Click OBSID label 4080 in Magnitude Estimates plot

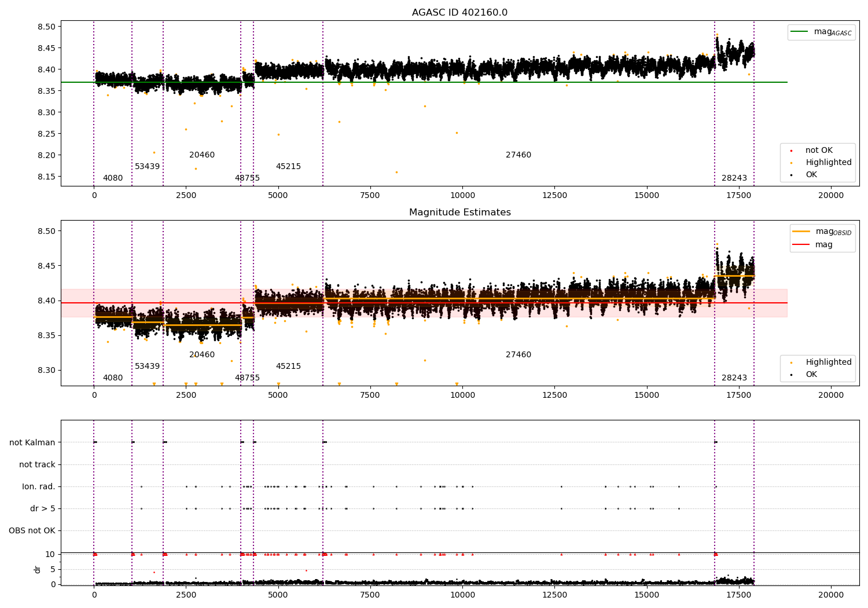[113, 378]
